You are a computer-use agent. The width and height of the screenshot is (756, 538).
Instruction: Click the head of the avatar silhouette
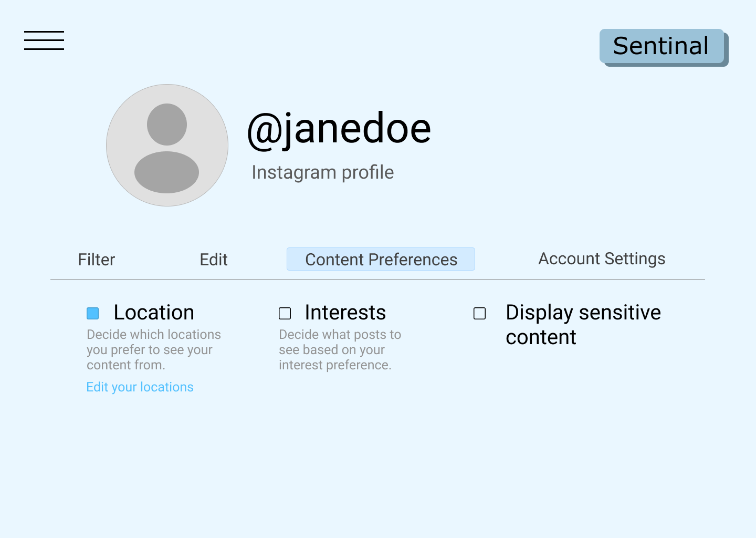[167, 125]
